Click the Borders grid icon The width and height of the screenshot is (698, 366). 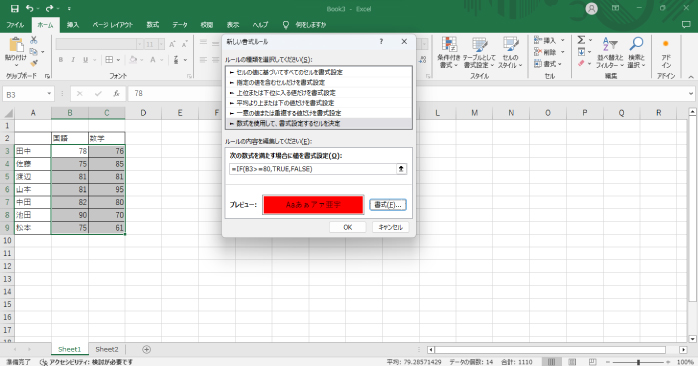point(109,60)
